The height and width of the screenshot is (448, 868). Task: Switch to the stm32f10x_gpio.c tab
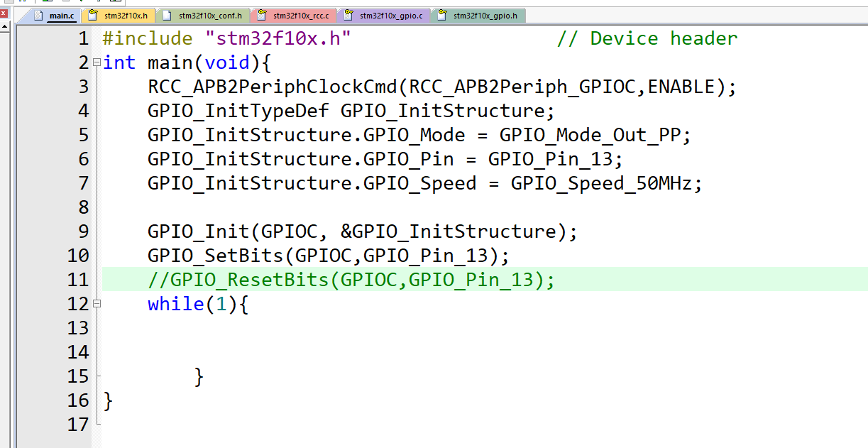tap(384, 16)
